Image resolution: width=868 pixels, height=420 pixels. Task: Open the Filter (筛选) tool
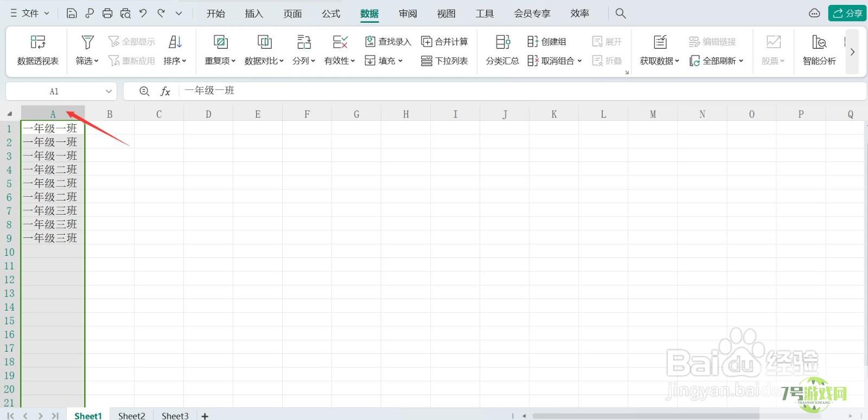coord(87,50)
